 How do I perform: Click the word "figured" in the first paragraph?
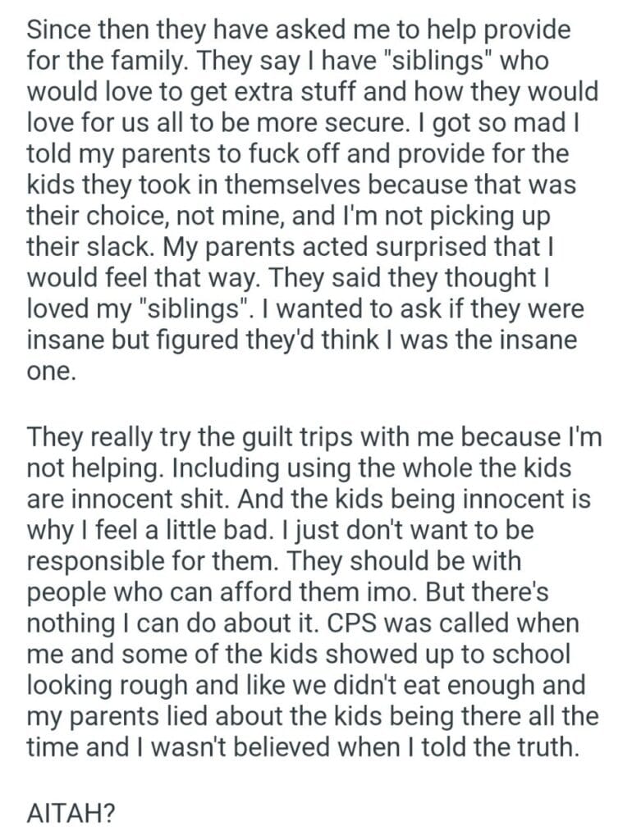[x=197, y=339]
